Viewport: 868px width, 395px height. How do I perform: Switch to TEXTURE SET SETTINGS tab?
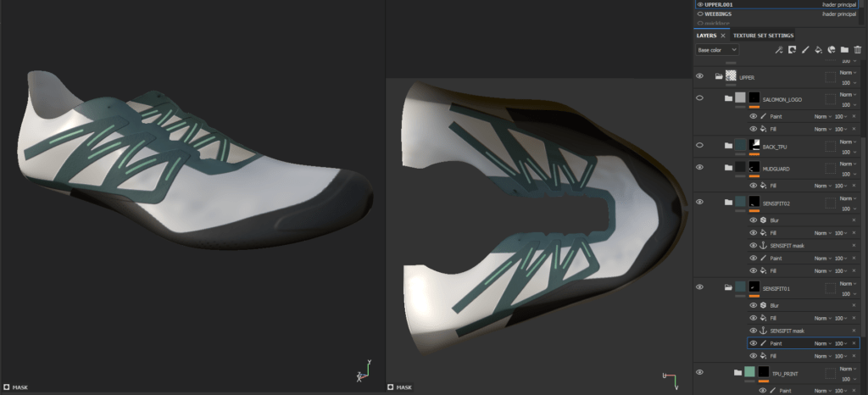pyautogui.click(x=763, y=36)
